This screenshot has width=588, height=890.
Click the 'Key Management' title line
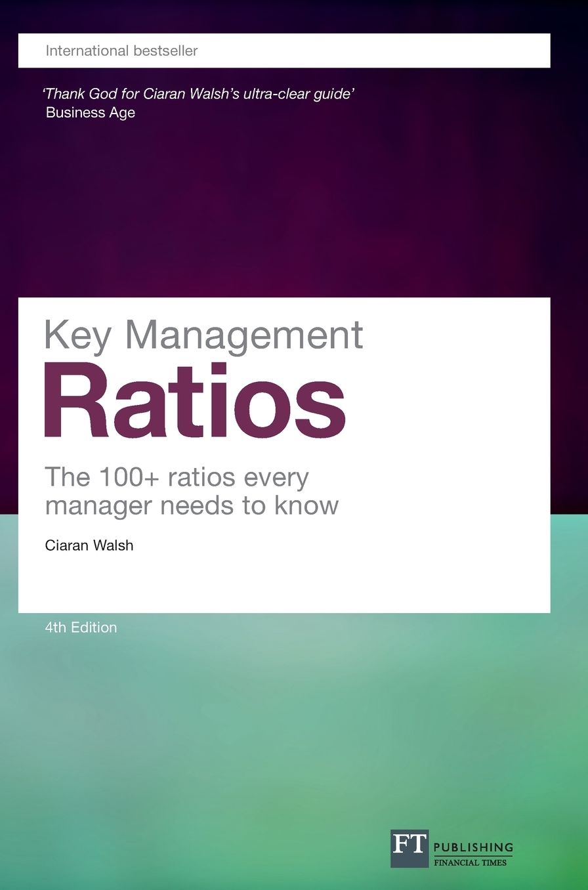203,336
